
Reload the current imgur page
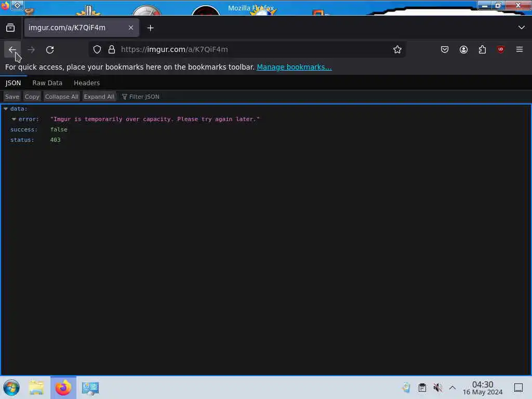click(x=50, y=49)
